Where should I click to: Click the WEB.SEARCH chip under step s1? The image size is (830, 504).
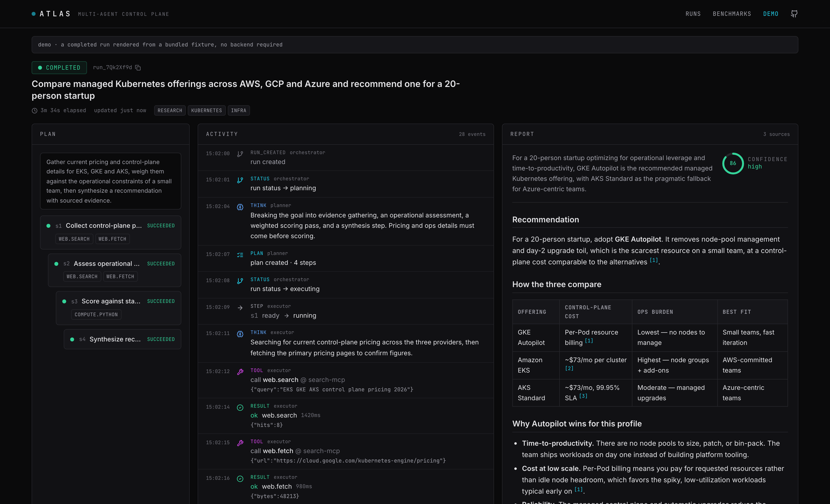tap(74, 239)
